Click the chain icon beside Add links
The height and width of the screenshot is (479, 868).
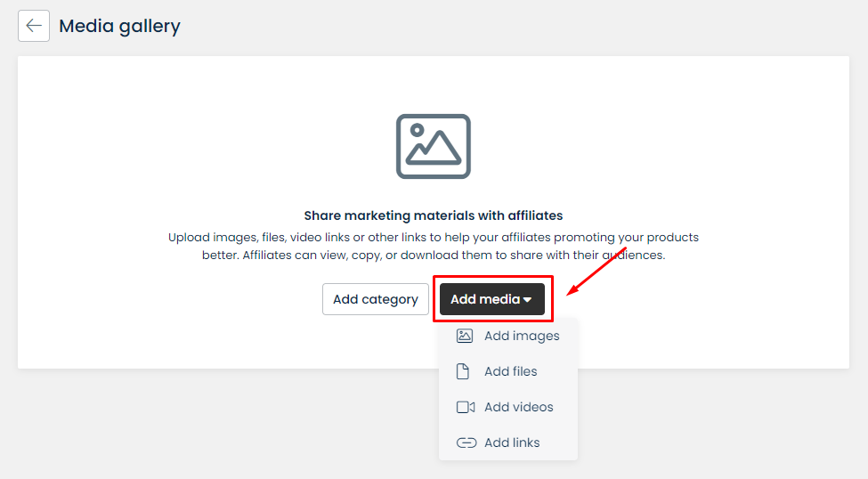coord(466,442)
